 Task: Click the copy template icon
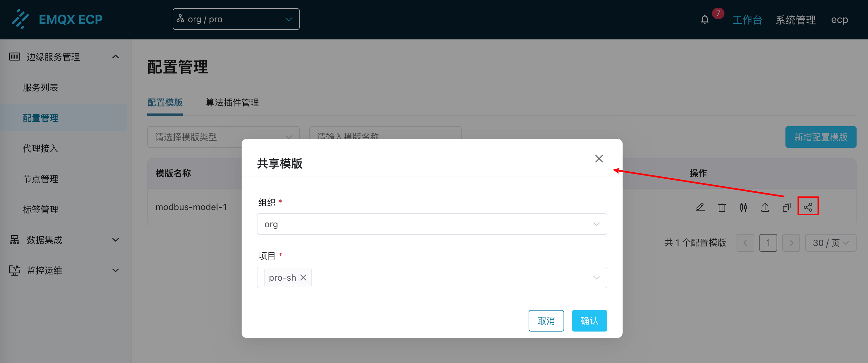click(786, 207)
